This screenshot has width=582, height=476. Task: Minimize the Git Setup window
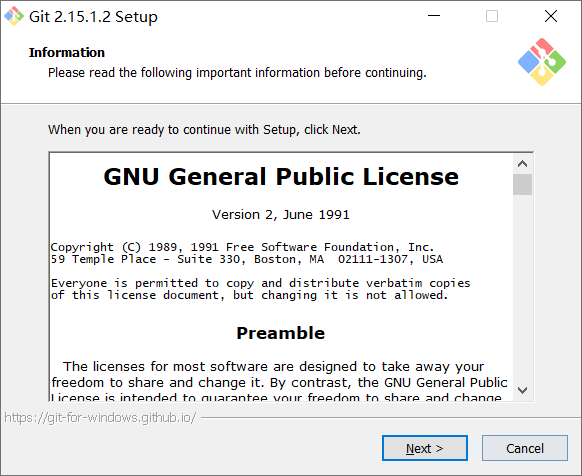click(434, 16)
